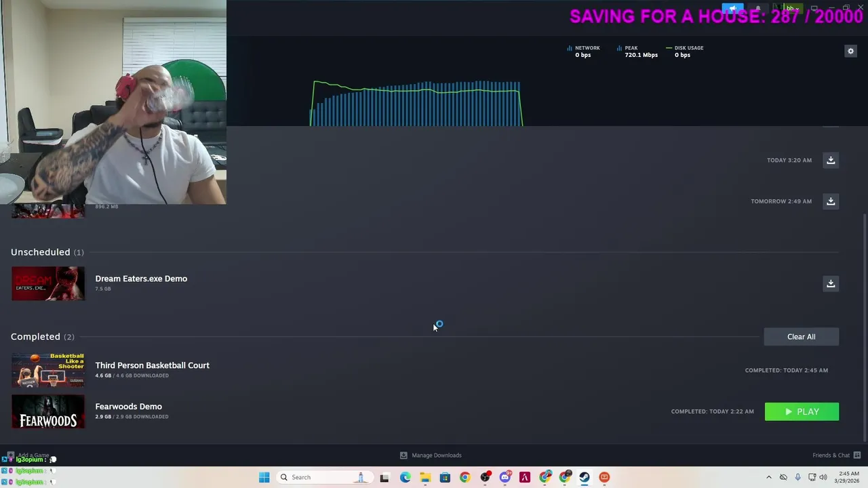The width and height of the screenshot is (868, 488).
Task: Click the Today 3:20 AM schedule text
Action: pos(789,160)
